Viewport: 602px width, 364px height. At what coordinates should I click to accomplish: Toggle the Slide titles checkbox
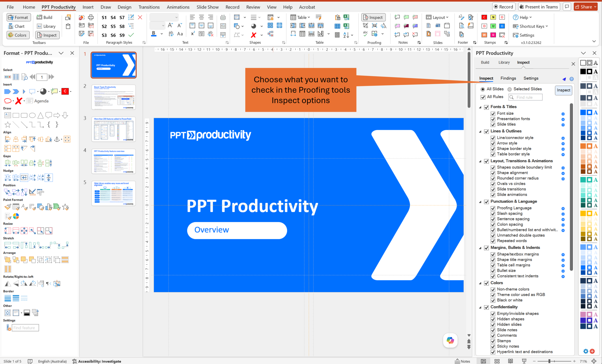coord(493,125)
